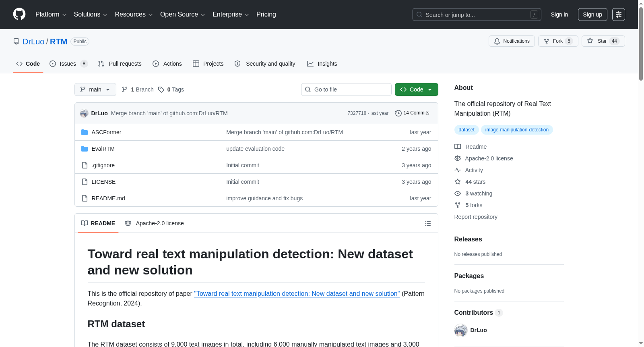Star the RTM repository

(x=603, y=41)
